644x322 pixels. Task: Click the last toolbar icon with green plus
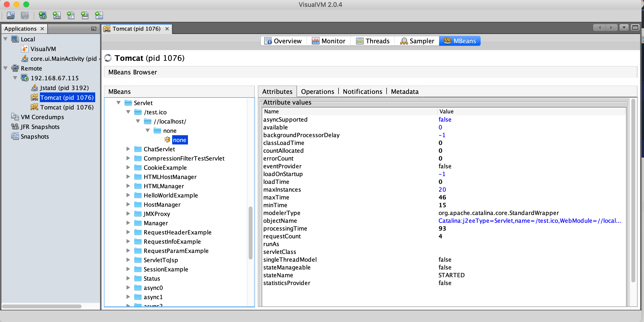coord(99,16)
